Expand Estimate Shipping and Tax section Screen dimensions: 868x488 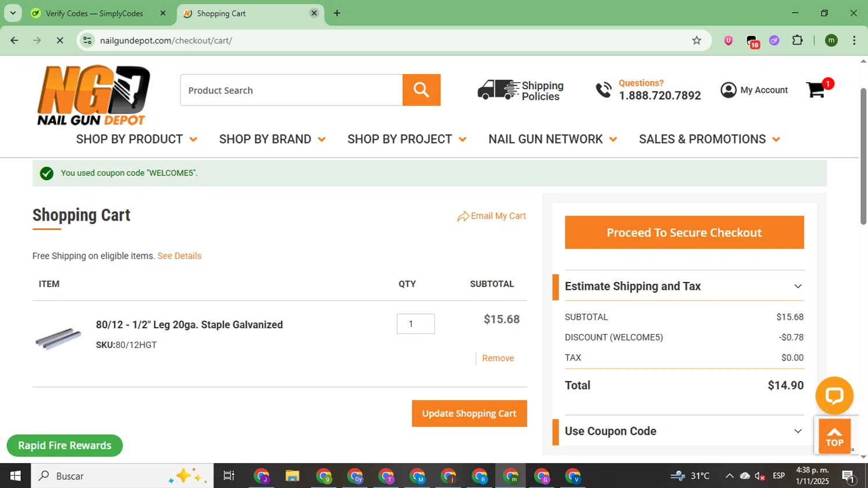684,287
